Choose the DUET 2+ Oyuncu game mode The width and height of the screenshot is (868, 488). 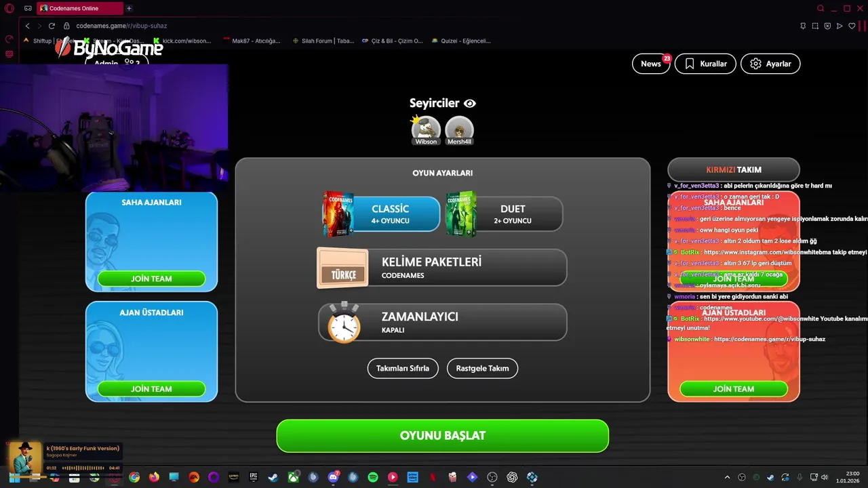coord(504,214)
